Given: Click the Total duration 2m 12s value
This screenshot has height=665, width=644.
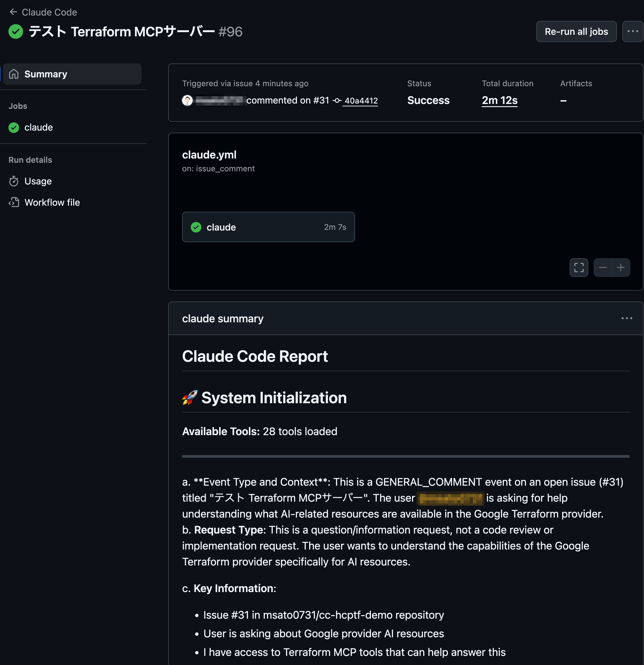Looking at the screenshot, I should [x=499, y=100].
